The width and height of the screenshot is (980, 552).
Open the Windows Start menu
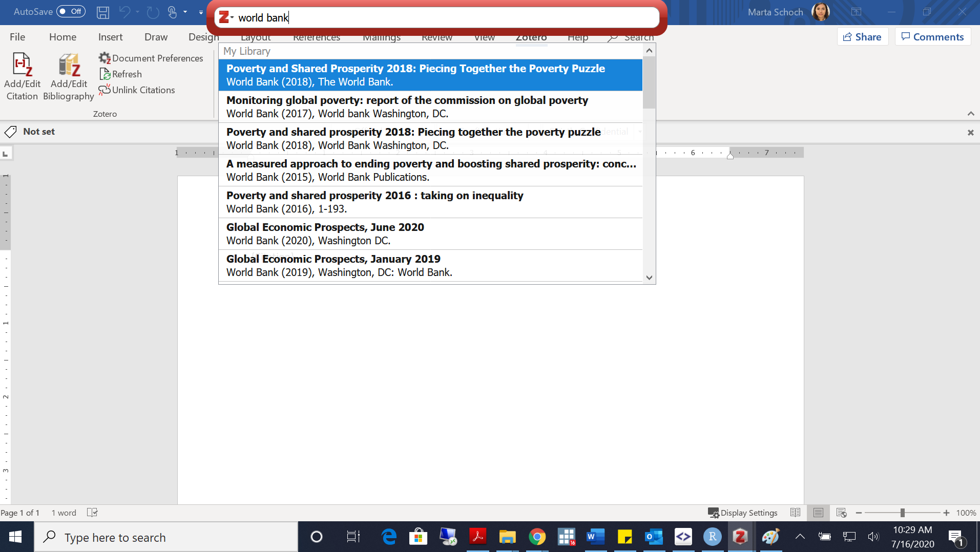coord(15,537)
